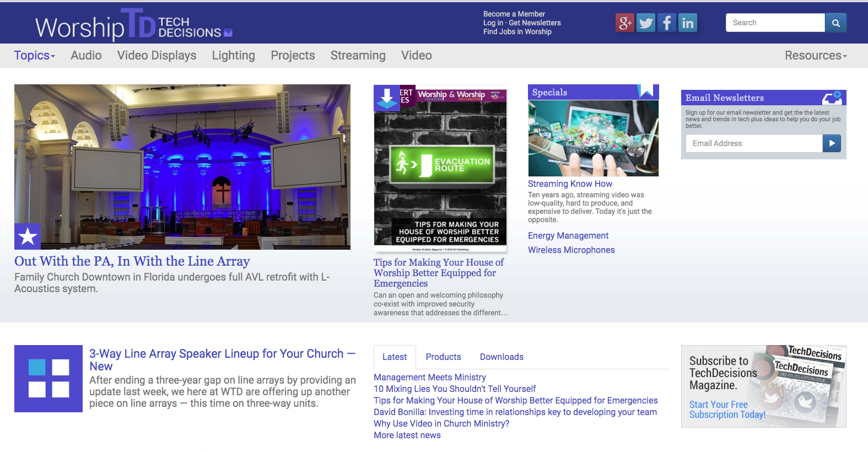Viewport: 868px width, 452px height.
Task: Open the LinkedIn social icon
Action: click(688, 23)
